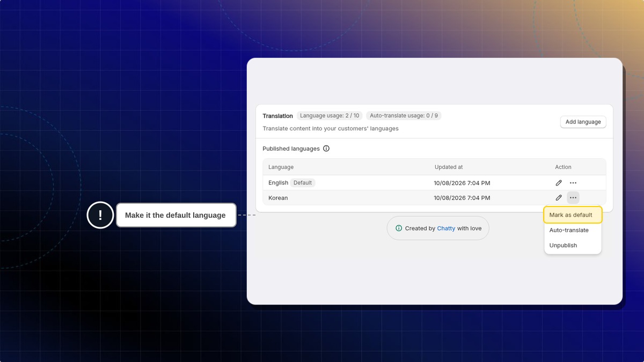Open the three-dot actions menu for English
644x362 pixels.
click(x=573, y=183)
